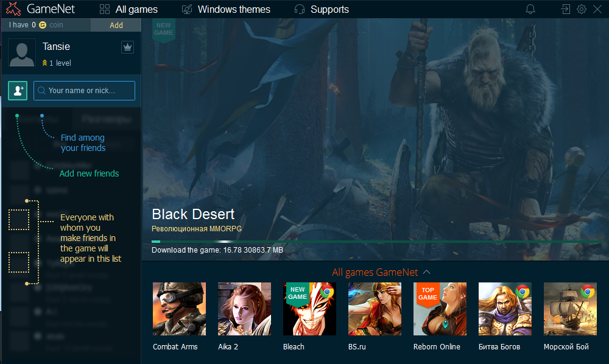
Task: Click the NEW GAME banner ribbon
Action: pos(163,30)
